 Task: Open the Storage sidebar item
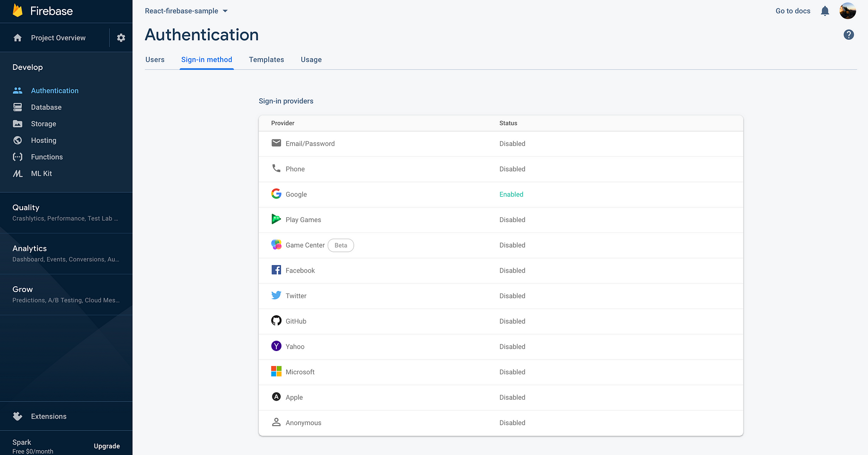[x=43, y=124]
